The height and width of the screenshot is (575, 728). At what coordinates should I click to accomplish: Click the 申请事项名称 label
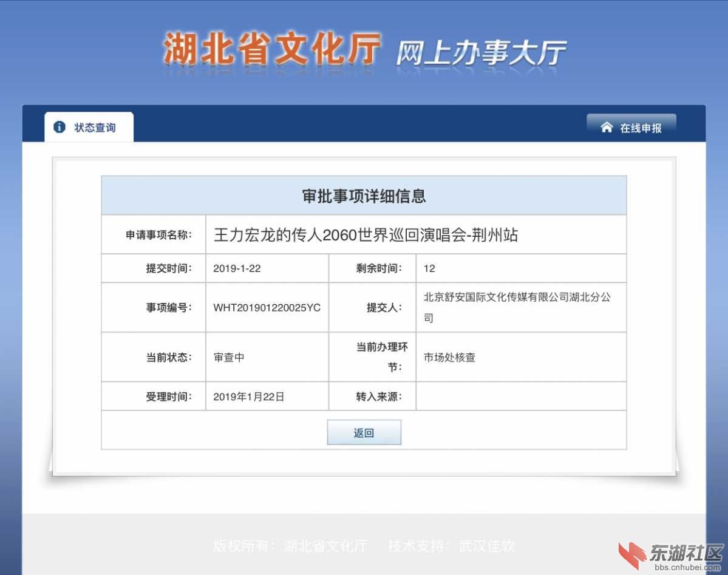pos(159,235)
